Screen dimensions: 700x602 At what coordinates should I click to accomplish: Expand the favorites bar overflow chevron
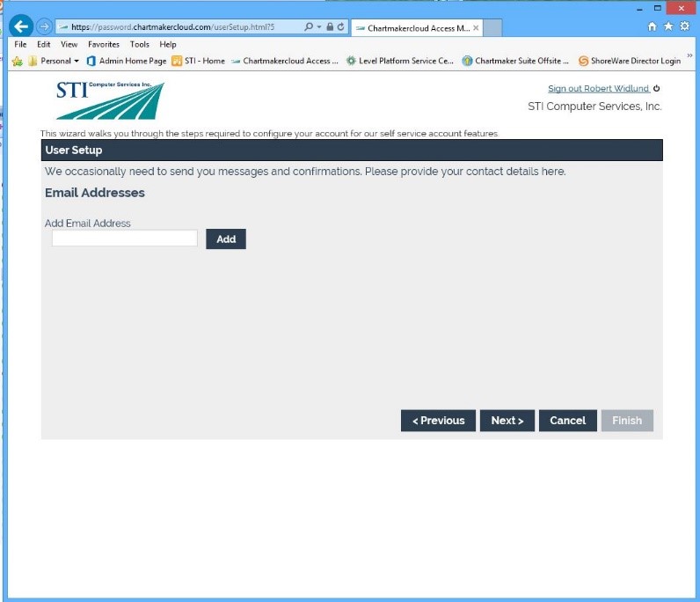click(x=689, y=58)
